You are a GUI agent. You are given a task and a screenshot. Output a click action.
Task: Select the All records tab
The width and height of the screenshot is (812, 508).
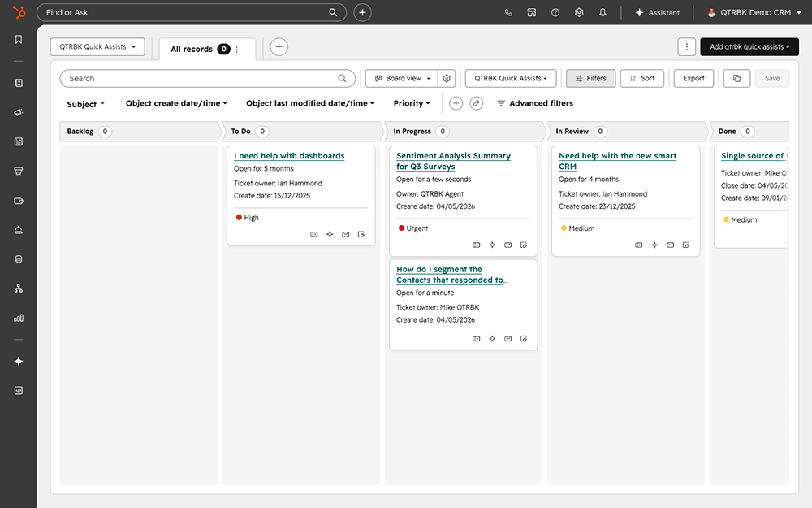(192, 50)
